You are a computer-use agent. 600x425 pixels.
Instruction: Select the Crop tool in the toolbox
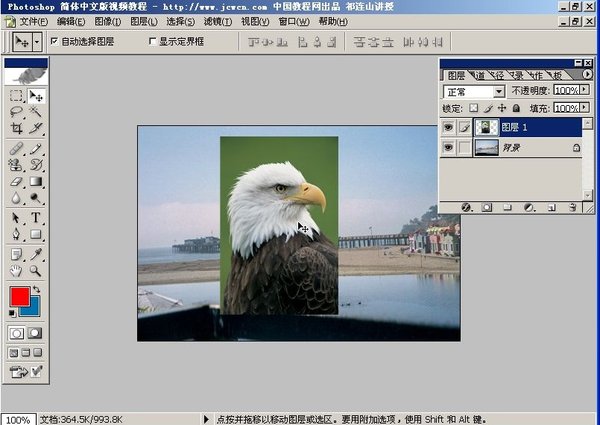pyautogui.click(x=16, y=129)
